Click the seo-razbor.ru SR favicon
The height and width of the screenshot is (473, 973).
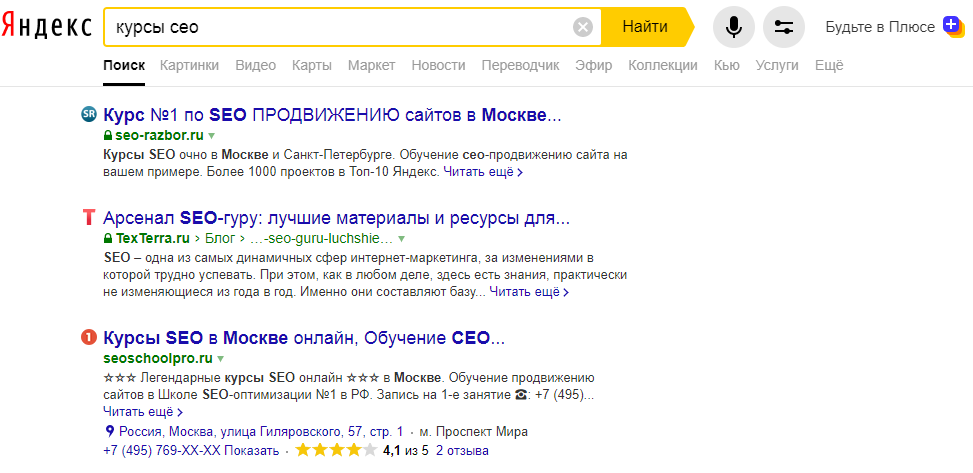click(x=89, y=114)
